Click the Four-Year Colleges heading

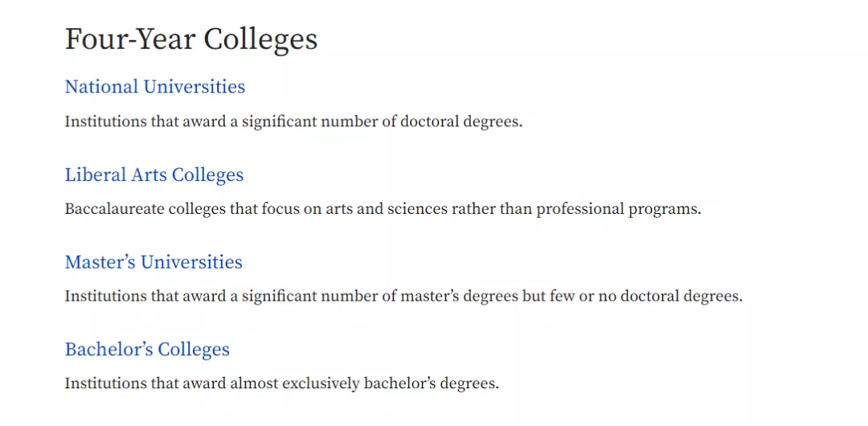191,39
